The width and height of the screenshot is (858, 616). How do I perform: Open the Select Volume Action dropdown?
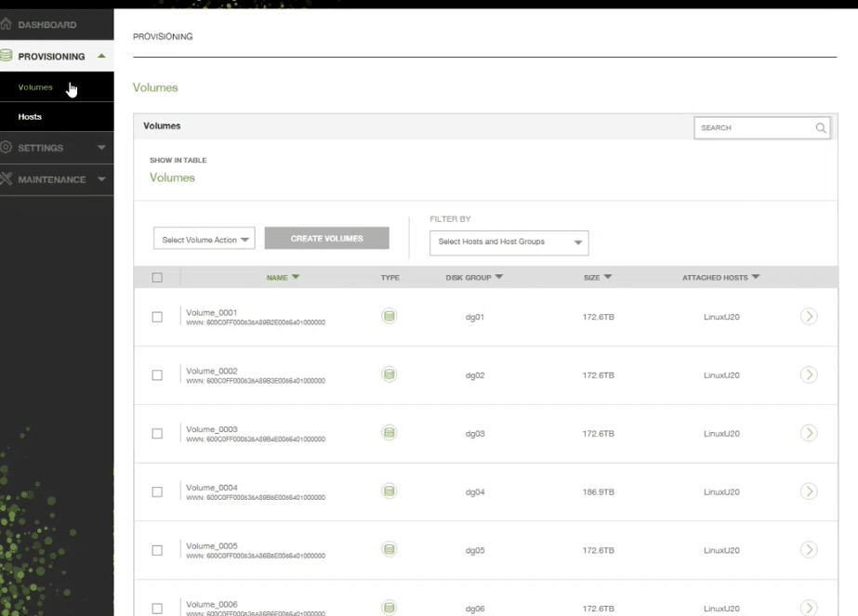pyautogui.click(x=205, y=239)
